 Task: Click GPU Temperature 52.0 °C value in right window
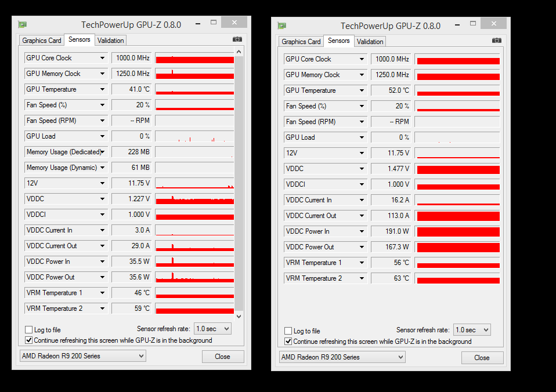coord(391,90)
